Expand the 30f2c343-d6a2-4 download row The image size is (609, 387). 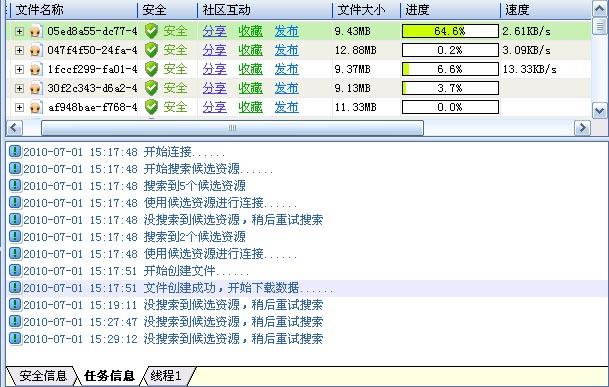pyautogui.click(x=19, y=88)
